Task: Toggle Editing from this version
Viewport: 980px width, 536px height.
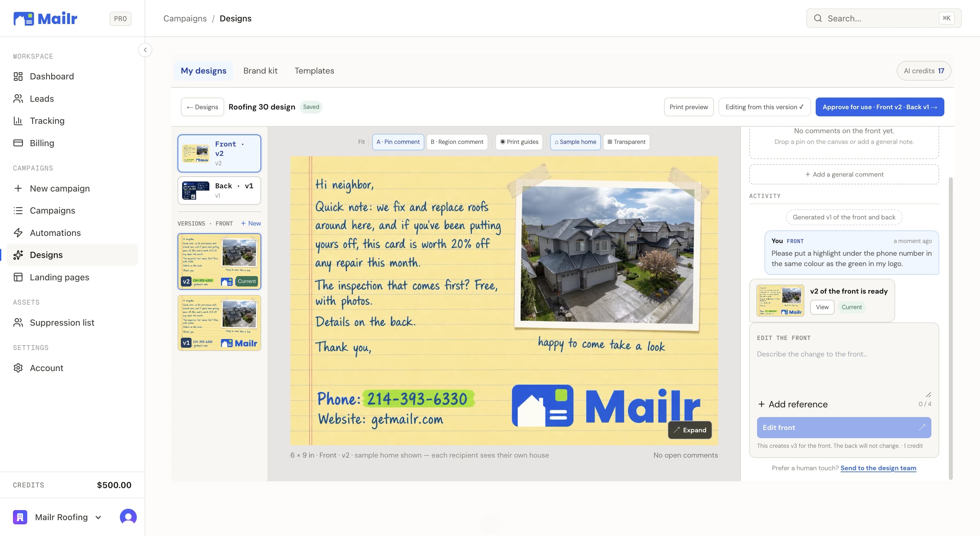Action: [764, 107]
